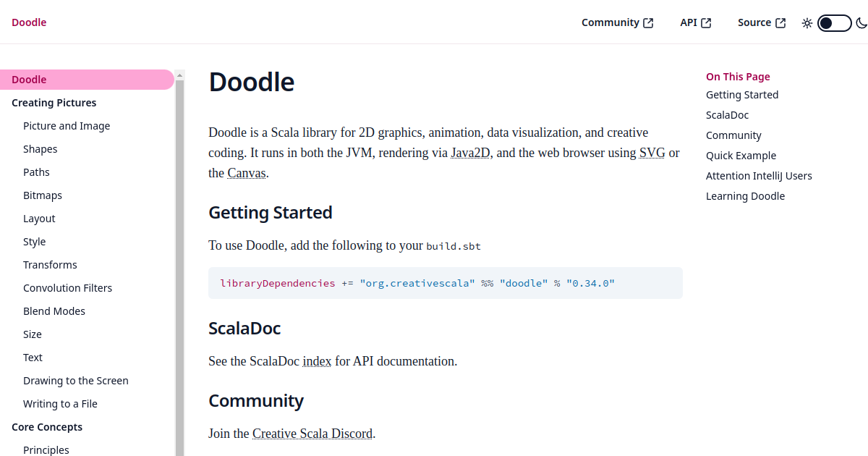Open Core Concepts section in sidebar
The image size is (868, 456).
(47, 427)
